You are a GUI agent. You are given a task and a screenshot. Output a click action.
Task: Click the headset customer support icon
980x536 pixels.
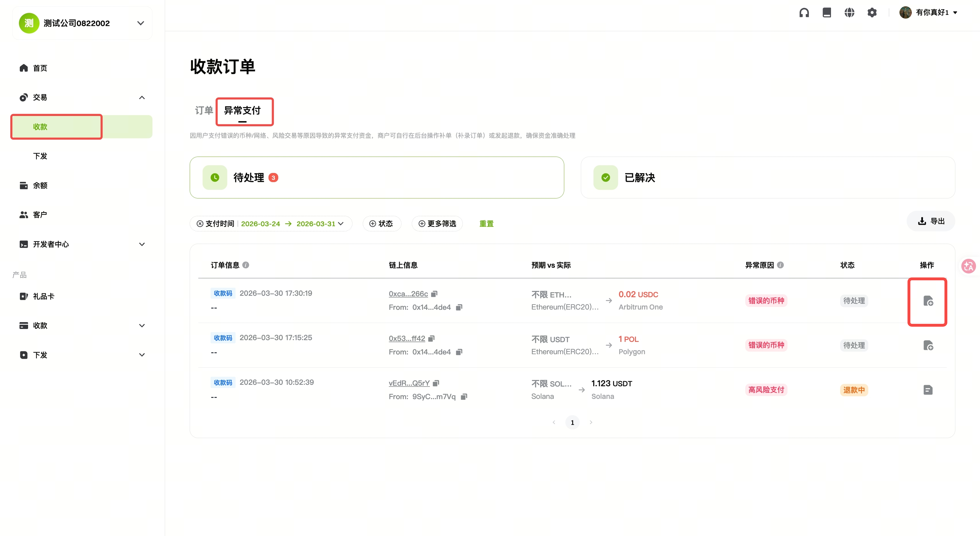[804, 13]
